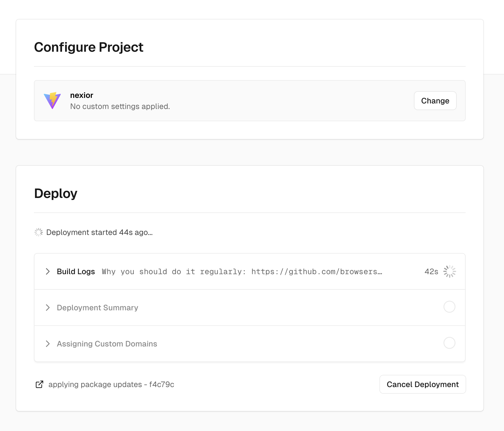Screen dimensions: 504x431
Task: Click the Deployment Summary pending status circle
Action: (449, 307)
